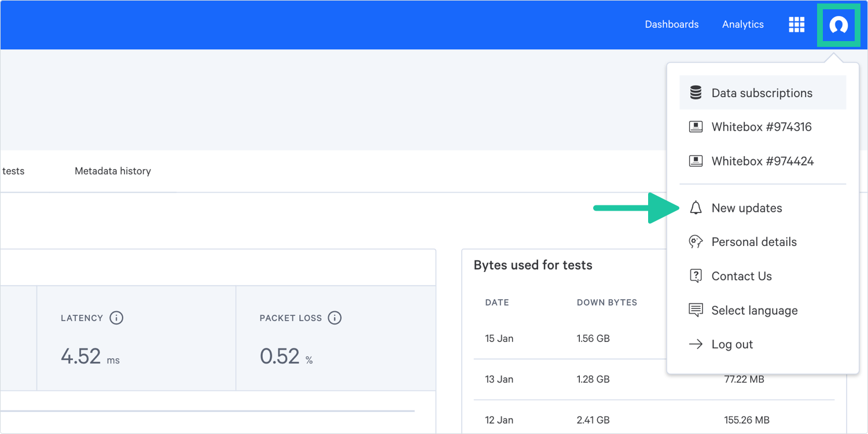Image resolution: width=868 pixels, height=434 pixels.
Task: Click the DATE column header
Action: 496,303
